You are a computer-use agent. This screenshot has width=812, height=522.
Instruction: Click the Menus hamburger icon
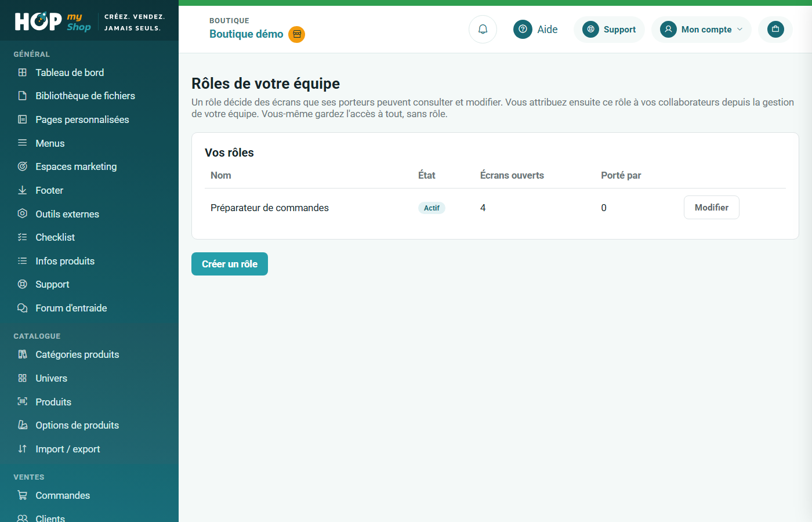click(x=23, y=143)
